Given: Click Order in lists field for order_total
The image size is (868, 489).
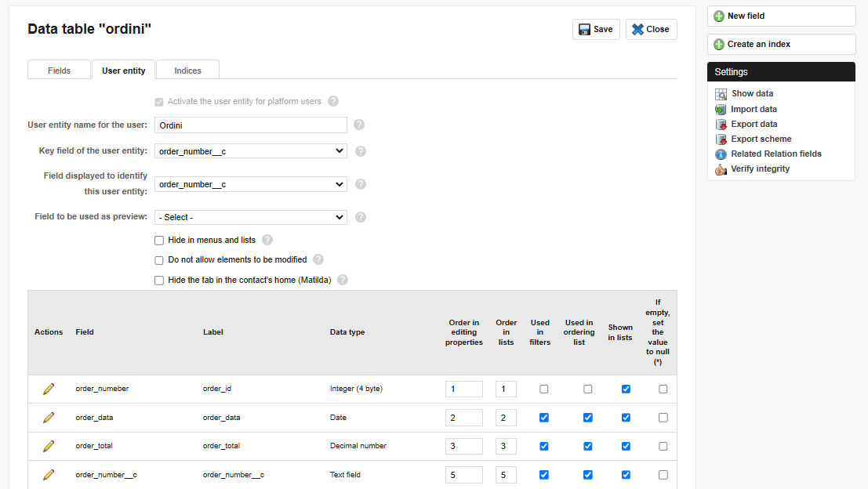Looking at the screenshot, I should (506, 446).
